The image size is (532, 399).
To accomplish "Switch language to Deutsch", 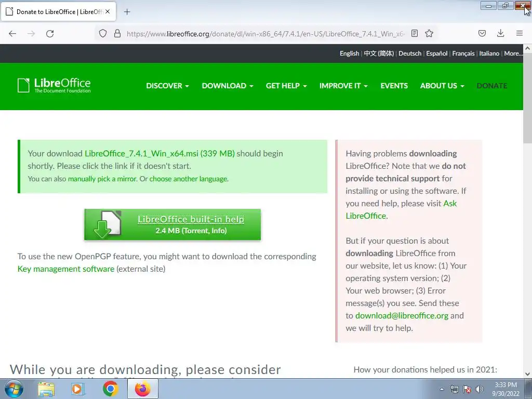I will [410, 54].
